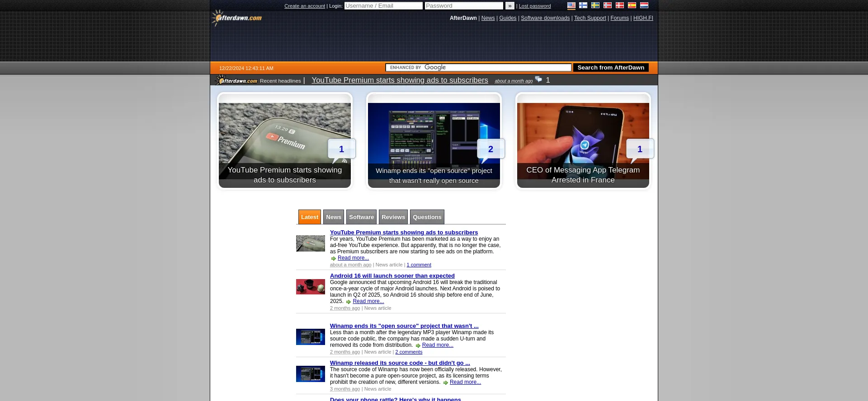The width and height of the screenshot is (868, 401).
Task: Open YouTube Premium starts showing ads list headline
Action: (x=404, y=232)
